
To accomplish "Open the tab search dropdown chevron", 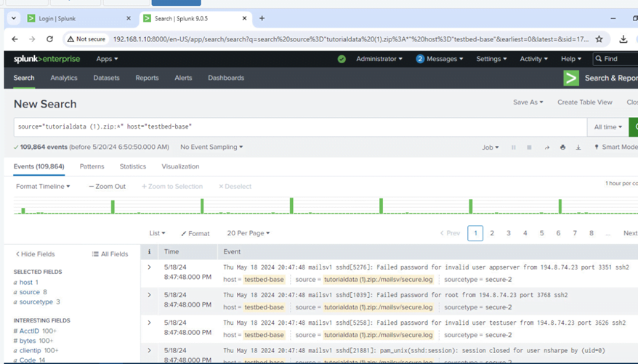I will point(14,18).
